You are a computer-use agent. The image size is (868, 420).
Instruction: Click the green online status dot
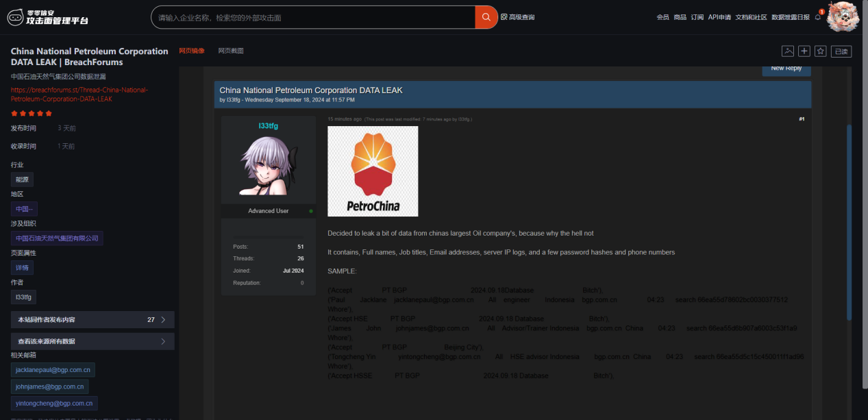point(311,211)
